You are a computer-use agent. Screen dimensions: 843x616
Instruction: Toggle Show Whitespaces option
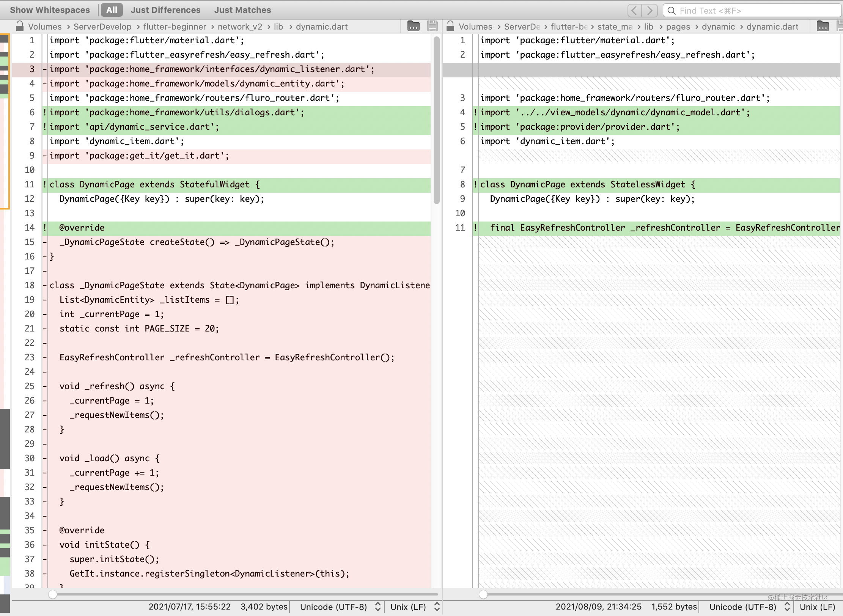(x=50, y=10)
